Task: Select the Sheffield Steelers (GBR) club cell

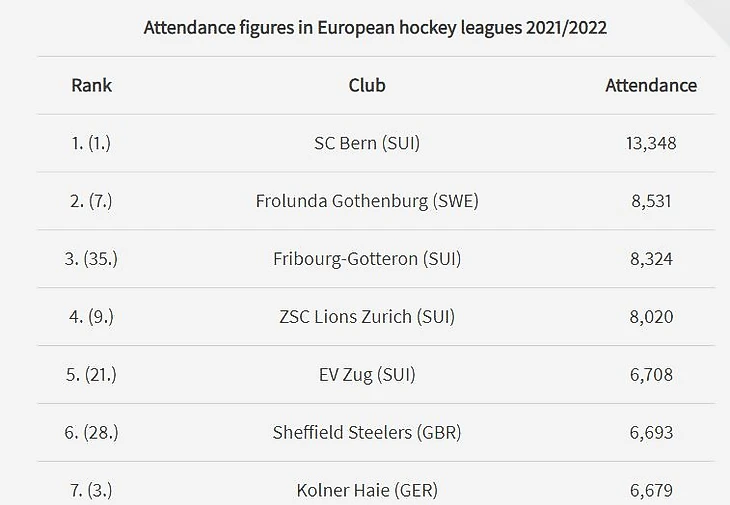Action: pyautogui.click(x=367, y=433)
